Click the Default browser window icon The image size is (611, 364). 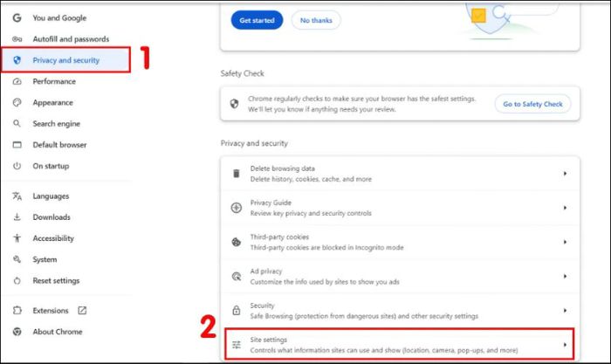17,145
